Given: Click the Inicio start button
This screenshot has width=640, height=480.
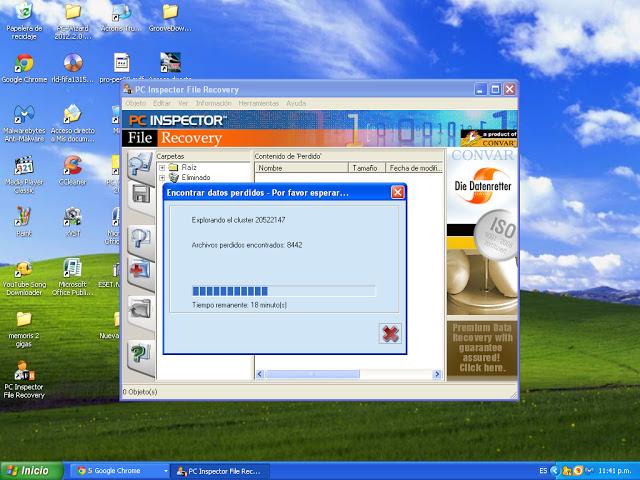Looking at the screenshot, I should 29,470.
